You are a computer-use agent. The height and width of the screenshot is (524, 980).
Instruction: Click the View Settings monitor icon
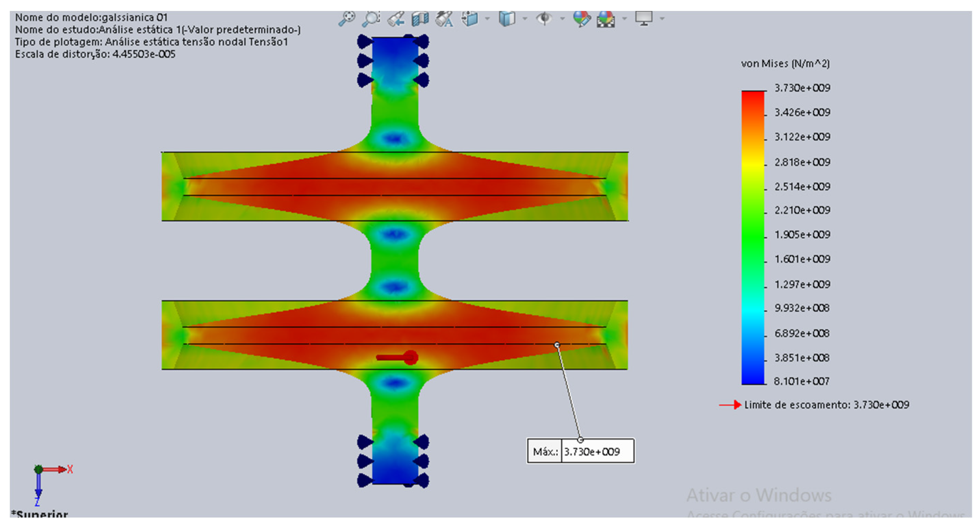644,18
